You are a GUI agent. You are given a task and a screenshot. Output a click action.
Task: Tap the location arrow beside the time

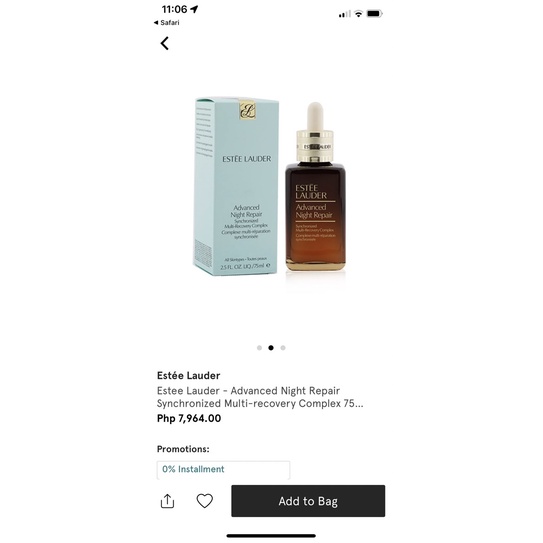[194, 9]
